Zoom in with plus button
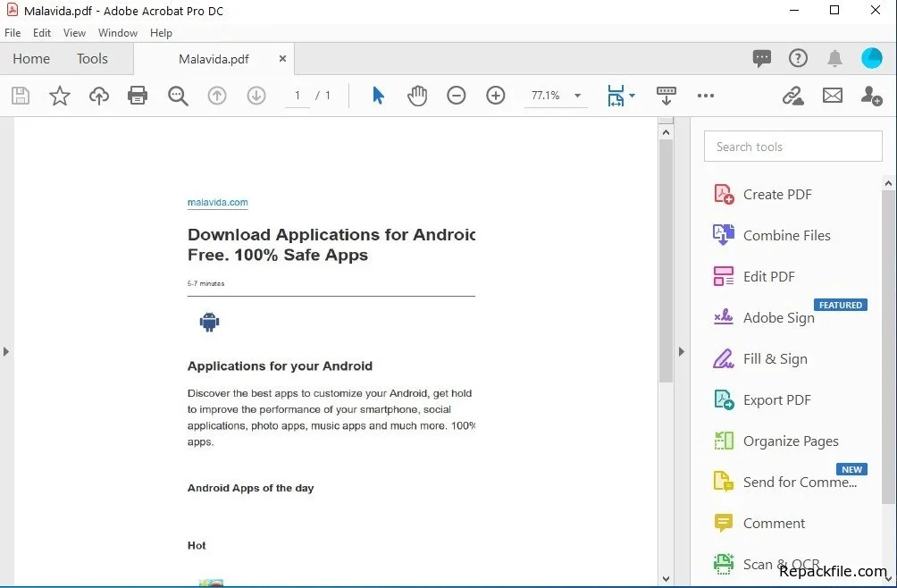The height and width of the screenshot is (588, 897). pyautogui.click(x=496, y=96)
